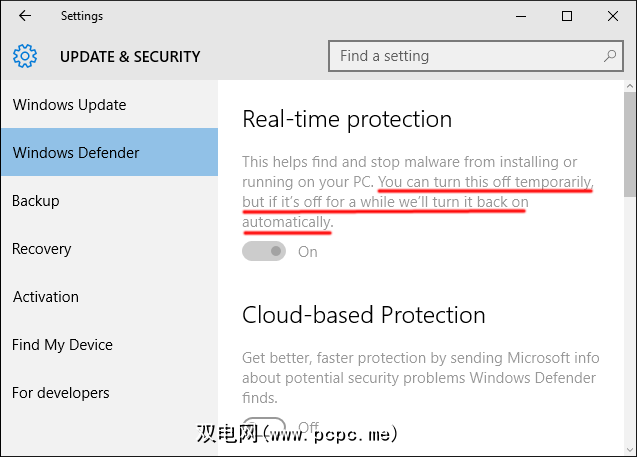Viewport: 637px width, 457px height.
Task: Click the Settings window title bar
Action: 300,16
